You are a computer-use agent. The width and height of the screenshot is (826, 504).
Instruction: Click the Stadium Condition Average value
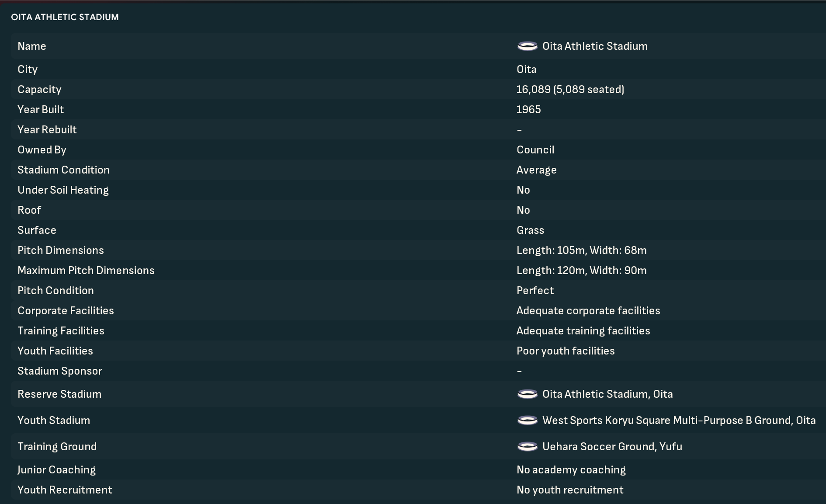tap(536, 170)
